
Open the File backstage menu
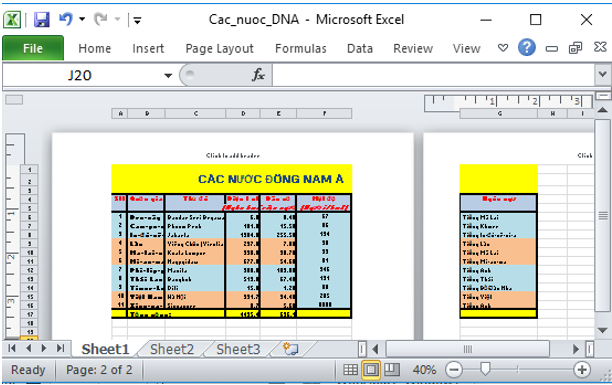pyautogui.click(x=33, y=48)
